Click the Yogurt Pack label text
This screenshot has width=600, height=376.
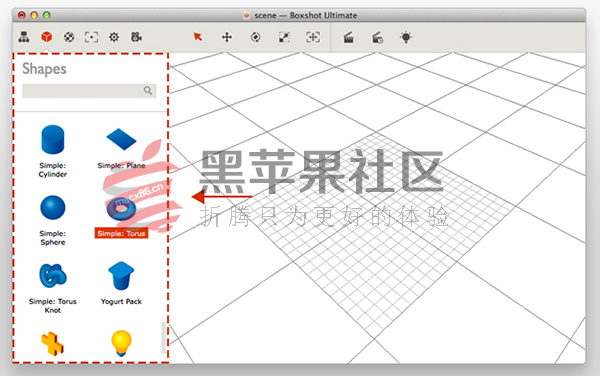coord(121,301)
